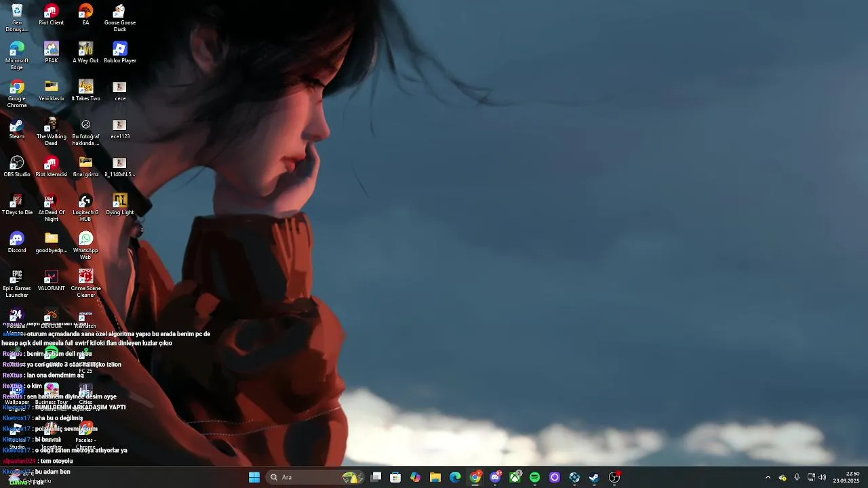Select Epic Games Launcher desktop icon
The width and height of the screenshot is (868, 488).
pos(17,284)
